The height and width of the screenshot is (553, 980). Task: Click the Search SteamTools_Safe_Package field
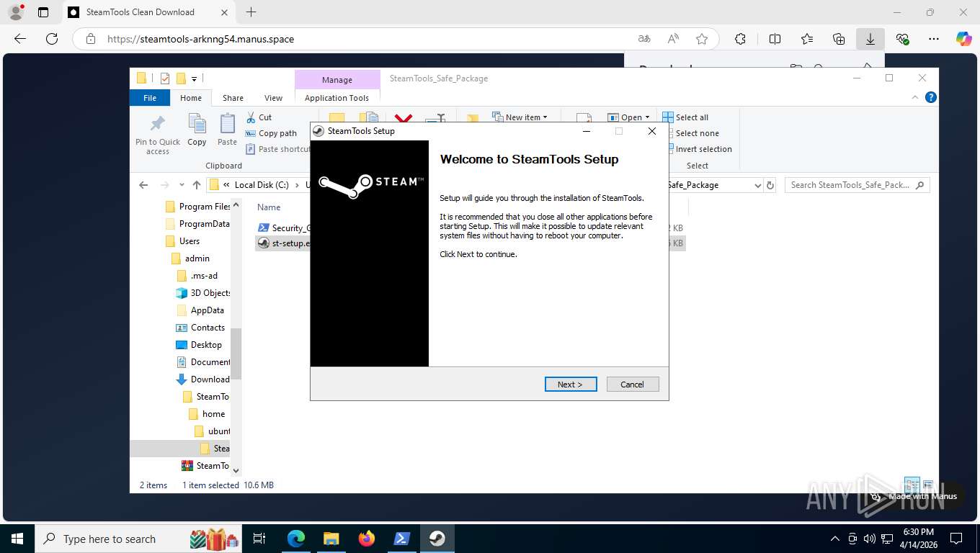tap(857, 185)
